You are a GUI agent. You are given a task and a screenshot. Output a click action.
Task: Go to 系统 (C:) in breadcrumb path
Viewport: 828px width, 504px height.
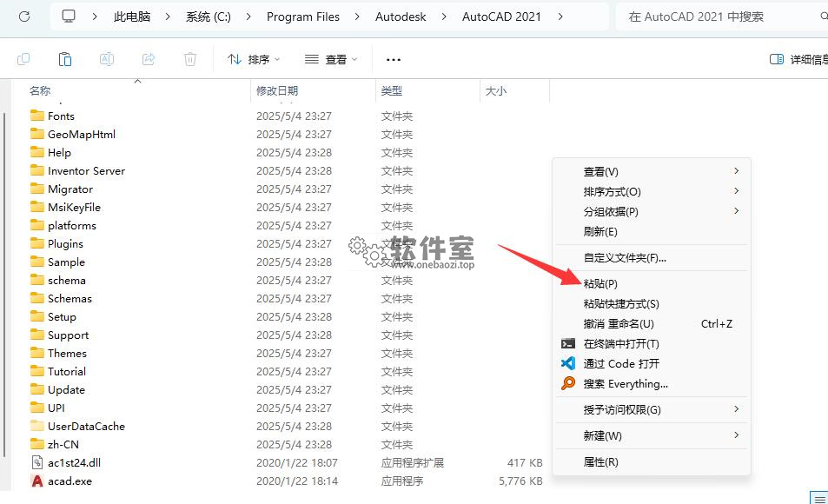click(208, 17)
